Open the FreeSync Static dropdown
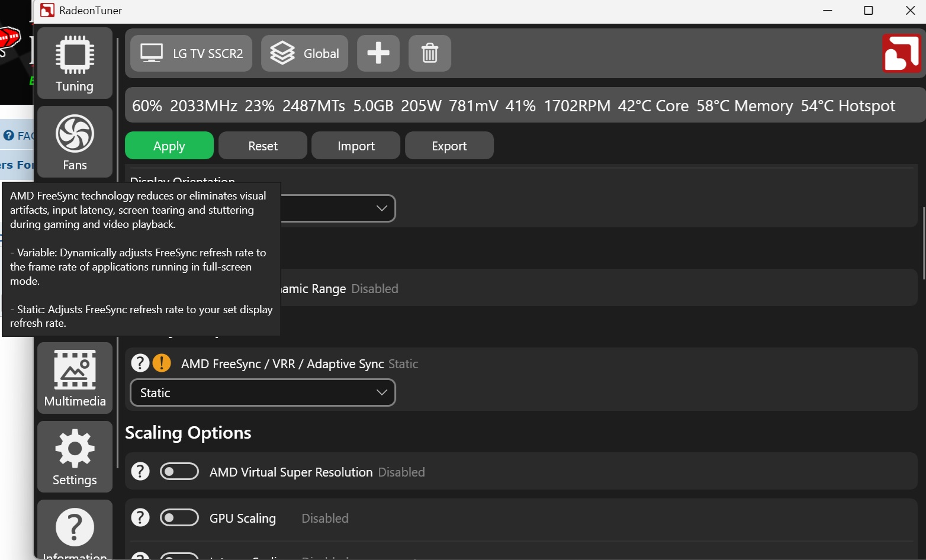The image size is (926, 560). 263,392
